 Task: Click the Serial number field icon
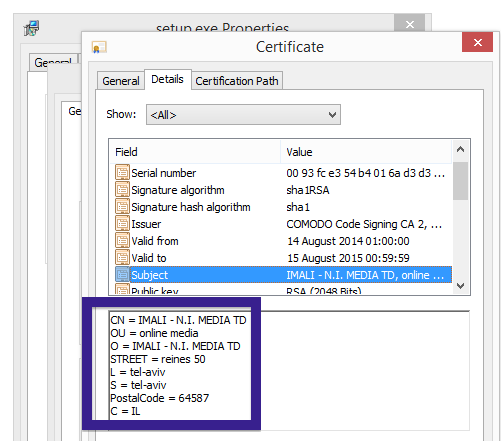122,173
